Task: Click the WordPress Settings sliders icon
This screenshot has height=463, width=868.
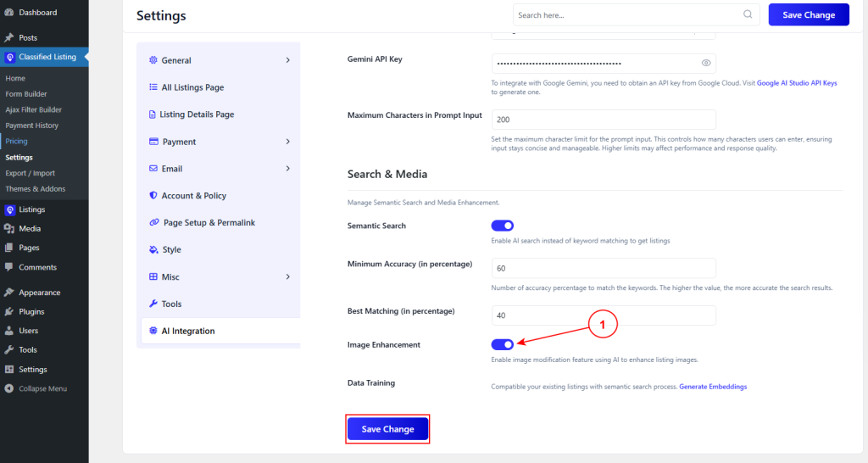Action: [8, 370]
